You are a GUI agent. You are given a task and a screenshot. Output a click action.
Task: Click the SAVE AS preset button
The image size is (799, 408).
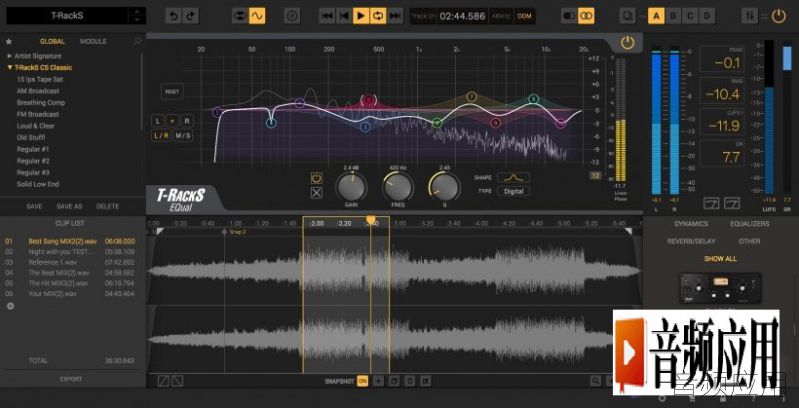click(x=69, y=206)
